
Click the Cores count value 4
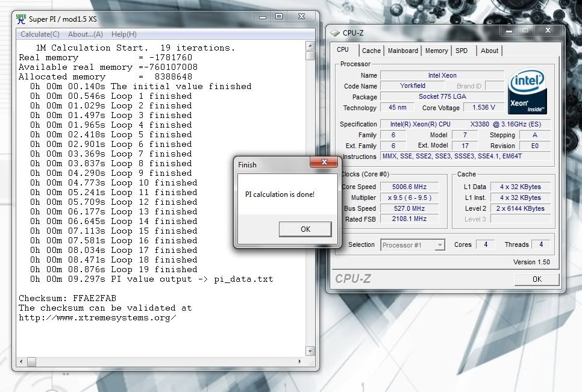point(486,244)
